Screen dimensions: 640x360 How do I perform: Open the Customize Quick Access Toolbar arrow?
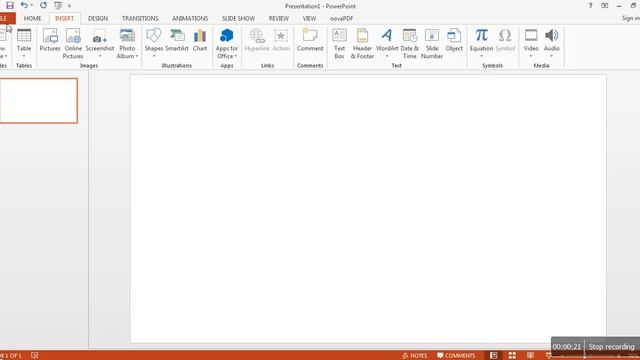coord(69,6)
